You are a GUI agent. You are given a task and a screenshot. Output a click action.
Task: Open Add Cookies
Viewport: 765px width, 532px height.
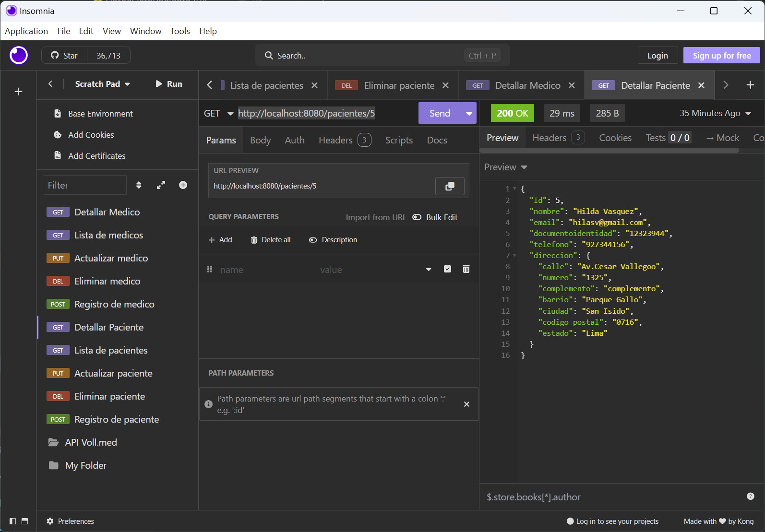[84, 135]
